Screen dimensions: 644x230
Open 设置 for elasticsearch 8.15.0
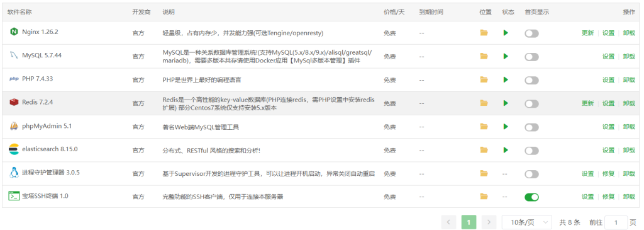click(x=608, y=150)
